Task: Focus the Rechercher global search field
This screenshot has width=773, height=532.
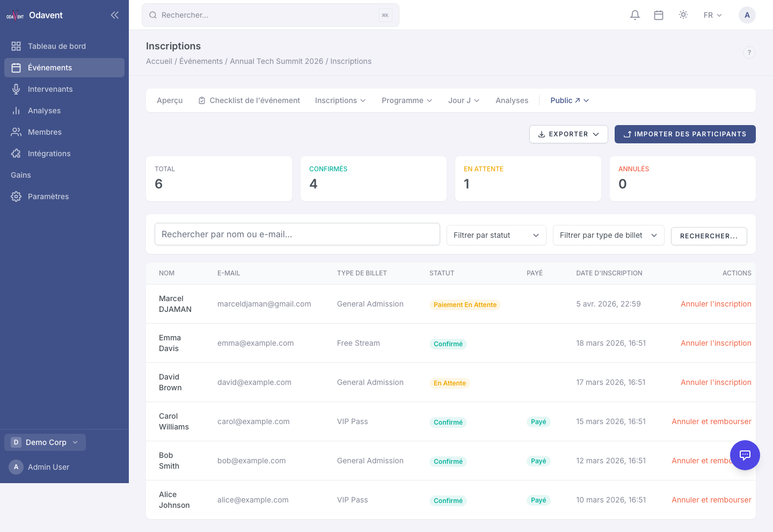Action: tap(271, 15)
